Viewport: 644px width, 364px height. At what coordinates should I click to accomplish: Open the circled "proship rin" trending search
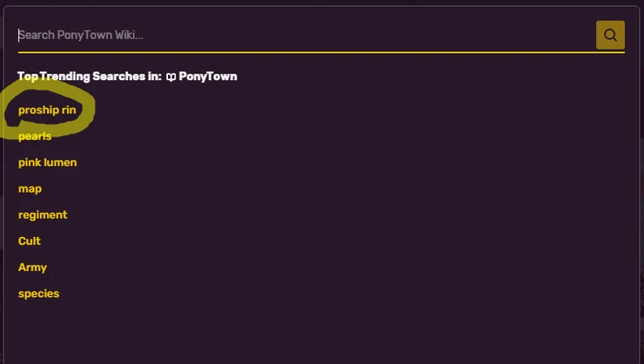pyautogui.click(x=47, y=110)
